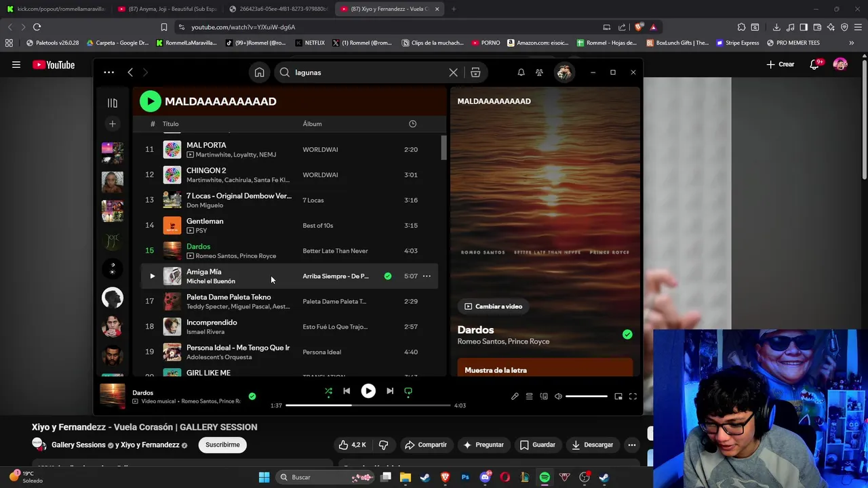Sort by the Álbum column
The width and height of the screenshot is (868, 488).
[312, 124]
